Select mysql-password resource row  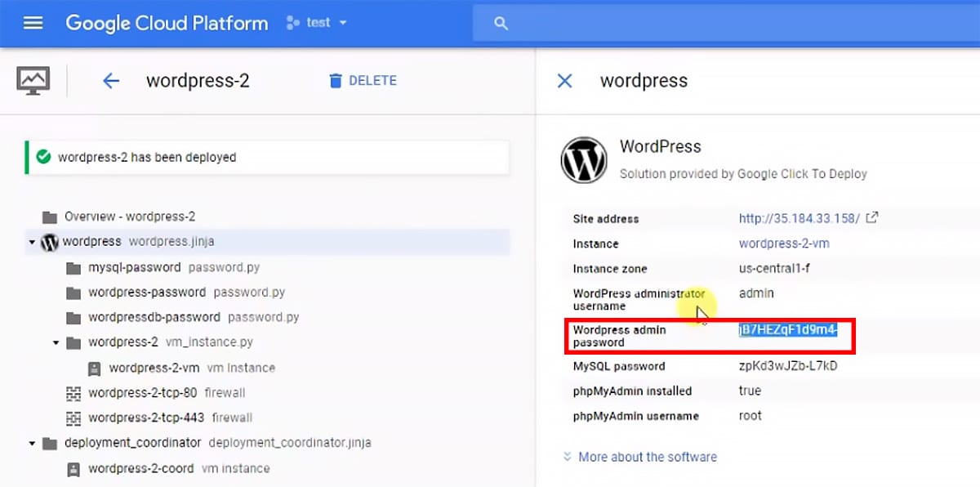268,267
